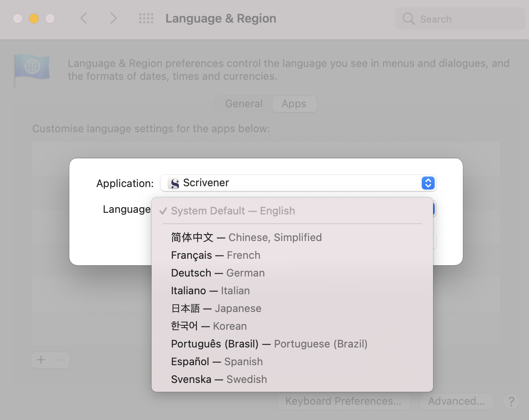This screenshot has width=529, height=420.
Task: Go forward with the right chevron
Action: pos(113,18)
